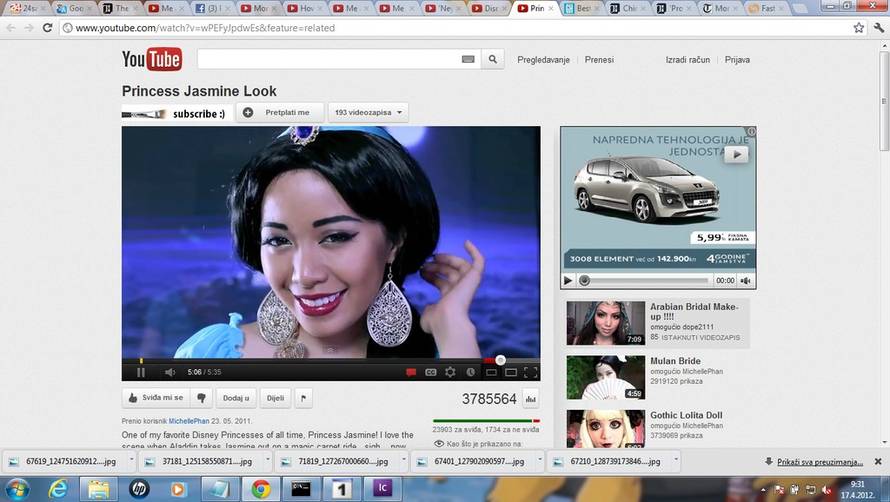Close the downloads bar
Screen dimensions: 890x502
coord(878,462)
